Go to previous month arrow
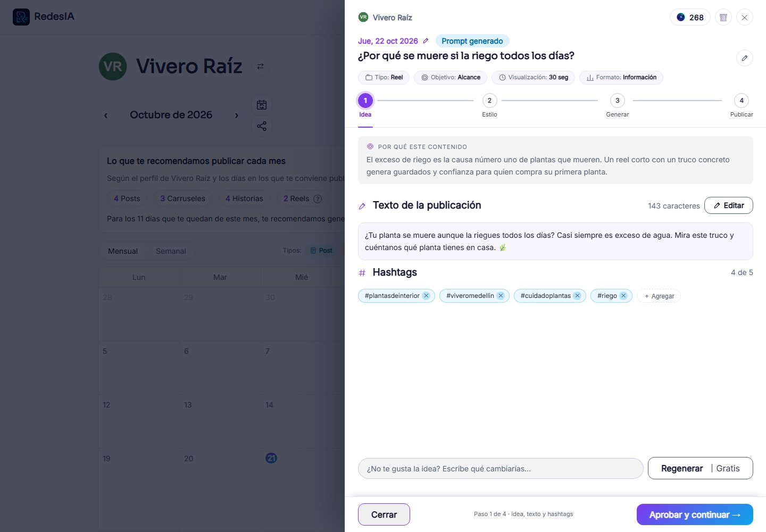 coord(106,115)
